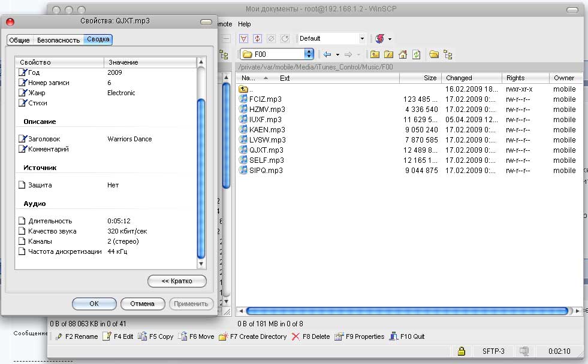Open the back history dropdown arrow
Image resolution: width=588 pixels, height=364 pixels.
[337, 54]
